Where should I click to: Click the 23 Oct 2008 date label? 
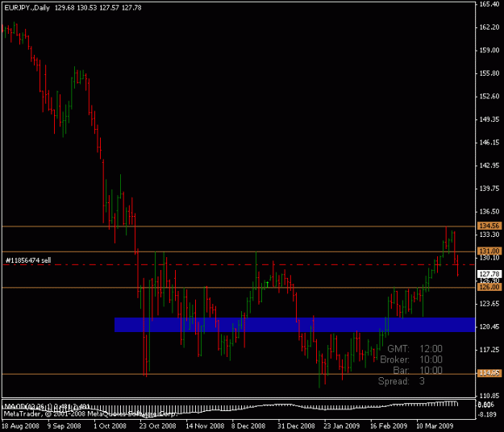(x=157, y=426)
